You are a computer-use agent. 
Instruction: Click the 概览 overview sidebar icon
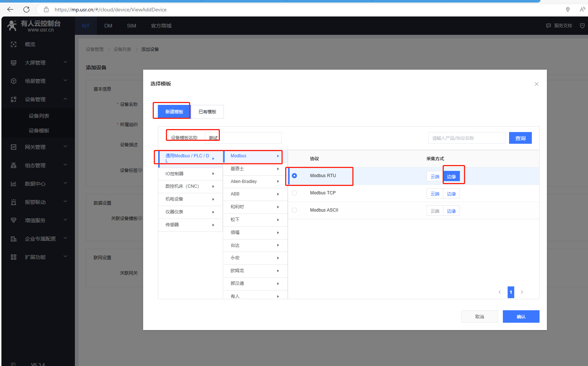coord(14,44)
